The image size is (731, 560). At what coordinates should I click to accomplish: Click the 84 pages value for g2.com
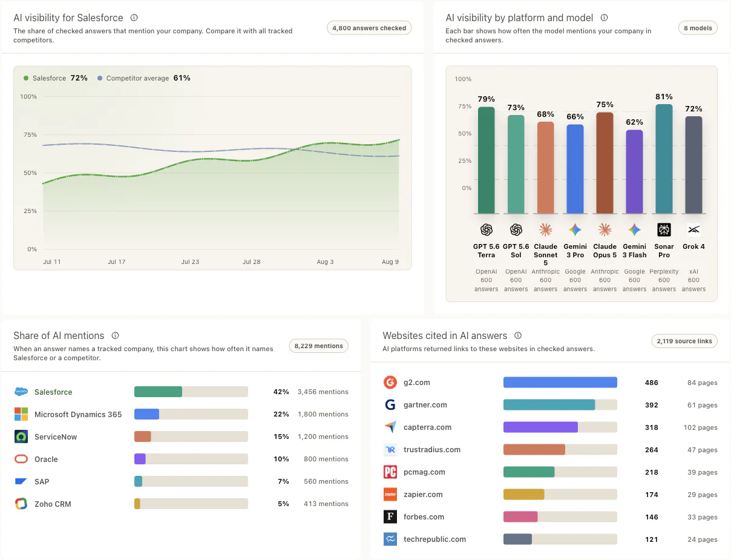point(703,383)
